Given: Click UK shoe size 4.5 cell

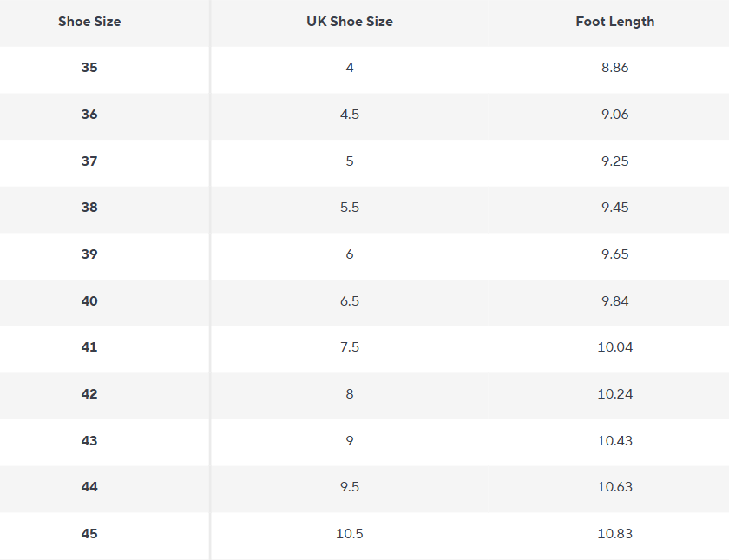Looking at the screenshot, I should coord(350,115).
